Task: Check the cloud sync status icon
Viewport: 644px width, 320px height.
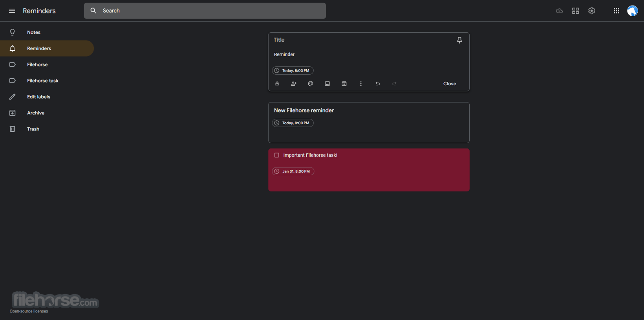Action: (x=560, y=11)
